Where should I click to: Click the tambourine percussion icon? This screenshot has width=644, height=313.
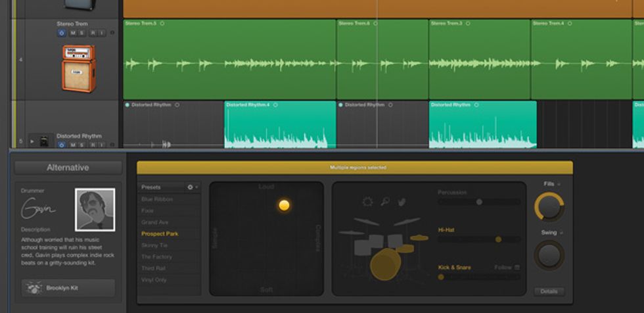(x=366, y=201)
